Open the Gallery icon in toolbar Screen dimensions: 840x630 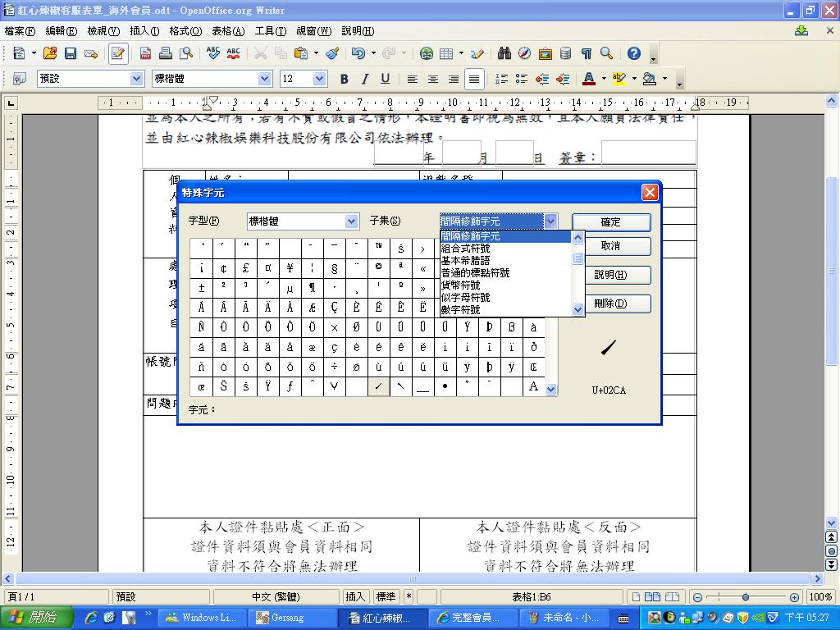[545, 53]
